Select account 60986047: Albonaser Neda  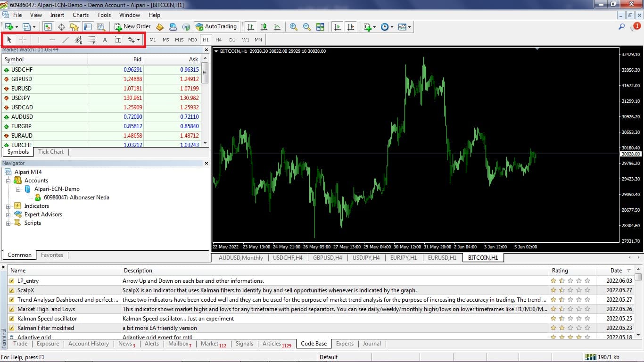[x=76, y=197]
